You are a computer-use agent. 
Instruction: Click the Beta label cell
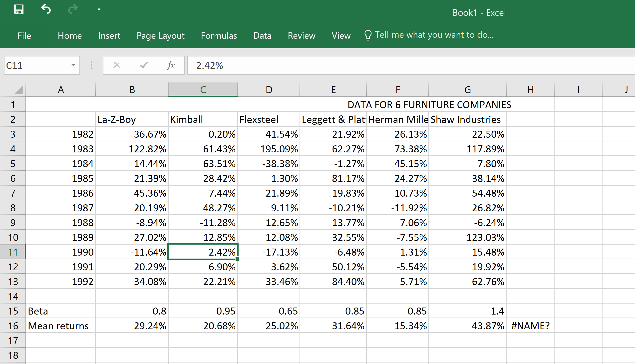pyautogui.click(x=61, y=311)
